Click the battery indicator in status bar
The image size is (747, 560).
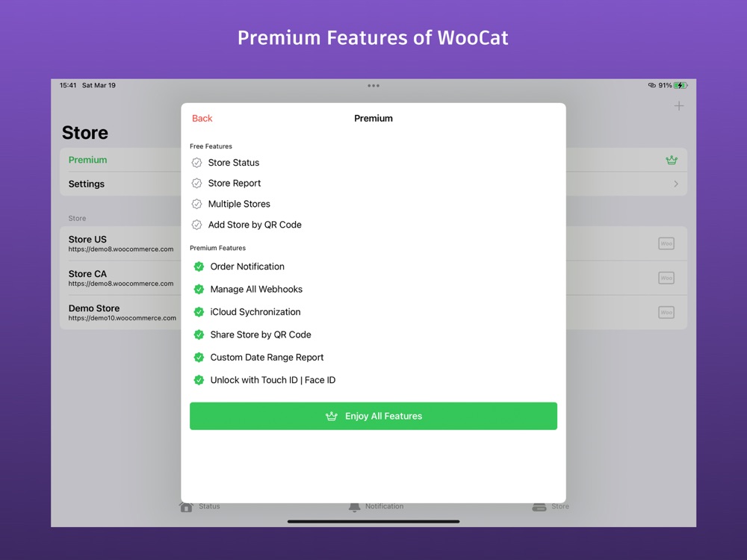681,85
